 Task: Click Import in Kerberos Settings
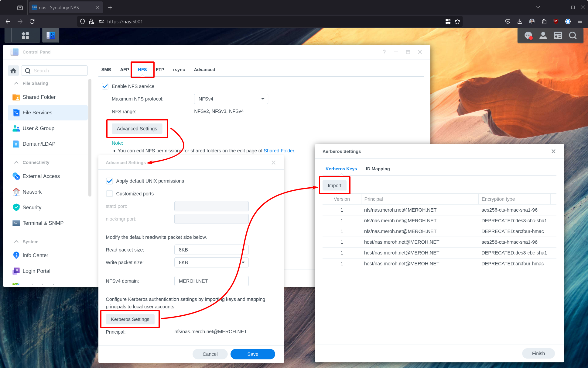click(x=334, y=185)
